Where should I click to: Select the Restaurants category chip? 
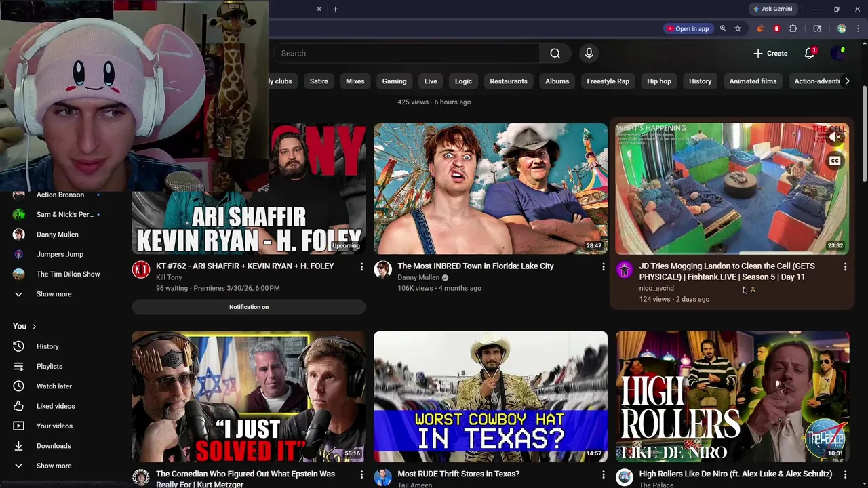click(x=509, y=81)
